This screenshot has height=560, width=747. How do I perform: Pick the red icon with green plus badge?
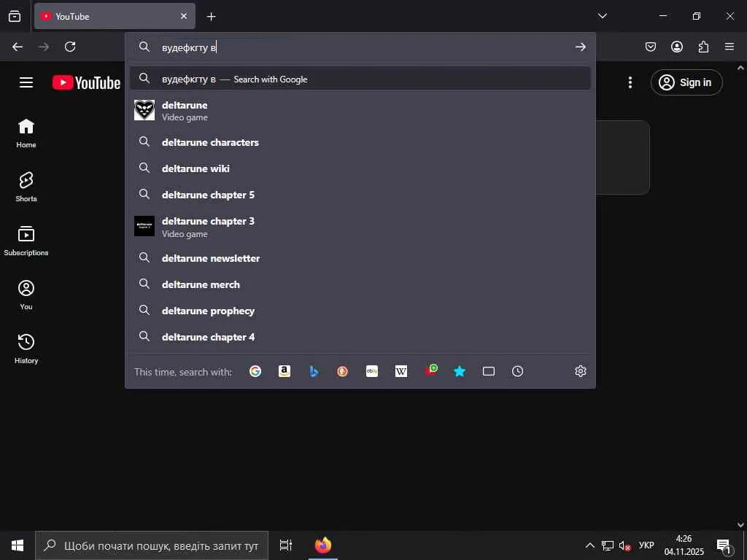[431, 370]
